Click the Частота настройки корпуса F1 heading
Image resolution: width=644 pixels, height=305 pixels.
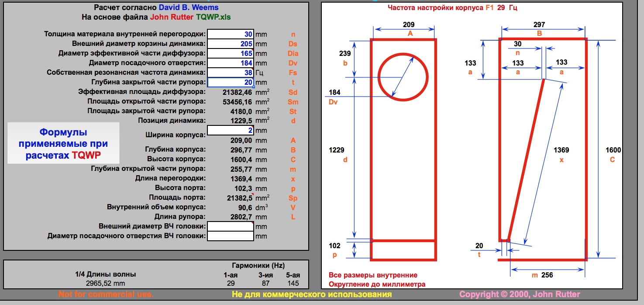(x=452, y=8)
